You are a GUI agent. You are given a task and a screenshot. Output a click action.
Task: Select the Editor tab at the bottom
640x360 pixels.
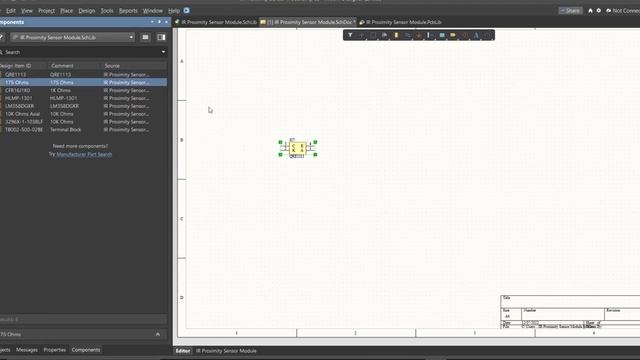[183, 351]
